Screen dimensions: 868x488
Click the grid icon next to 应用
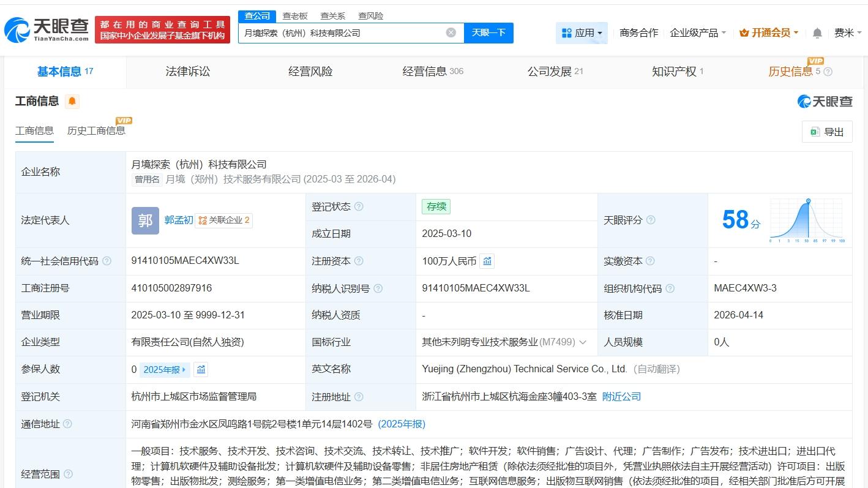coord(566,32)
